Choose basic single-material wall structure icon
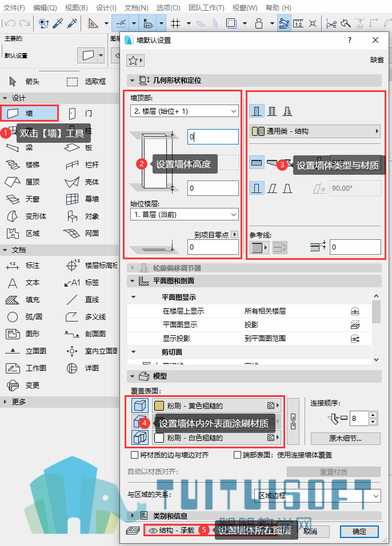The width and height of the screenshot is (392, 546). [x=257, y=111]
